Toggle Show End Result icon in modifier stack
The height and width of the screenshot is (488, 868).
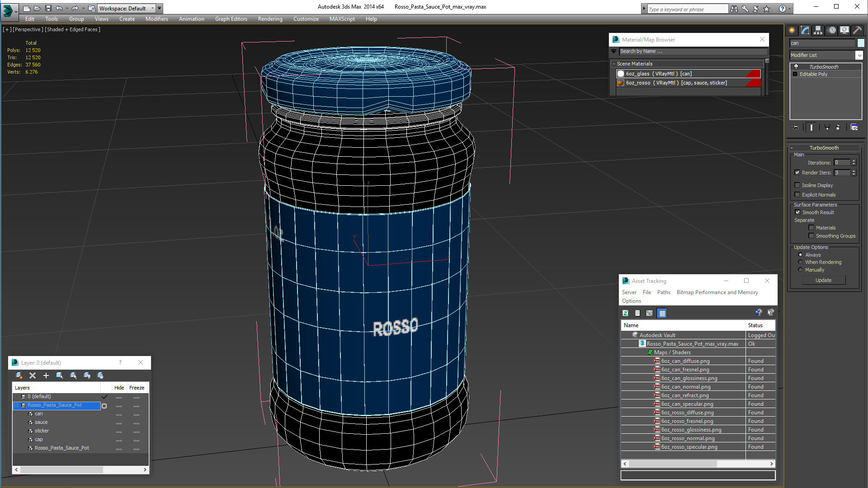coord(811,127)
